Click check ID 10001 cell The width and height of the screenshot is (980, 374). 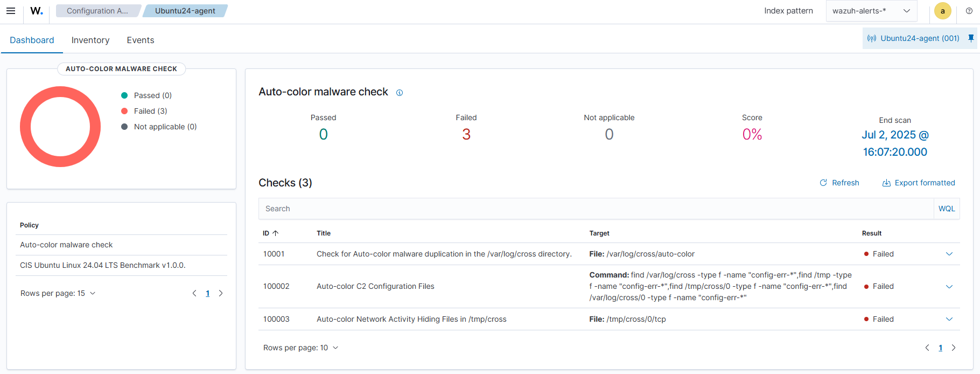[x=274, y=254]
